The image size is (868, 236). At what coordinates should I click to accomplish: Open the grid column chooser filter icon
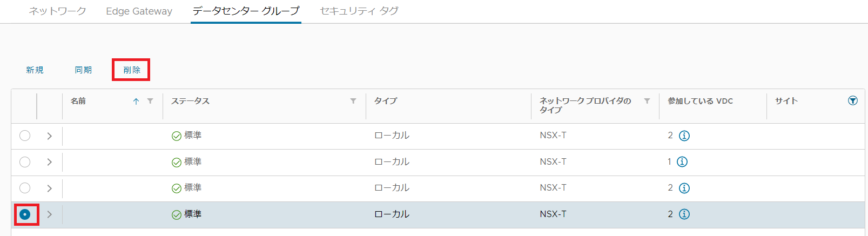point(853,100)
